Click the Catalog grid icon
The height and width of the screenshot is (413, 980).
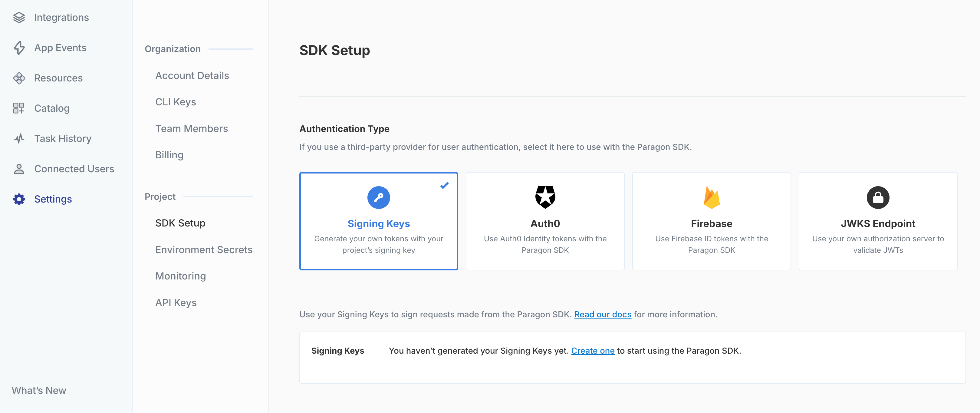click(19, 108)
